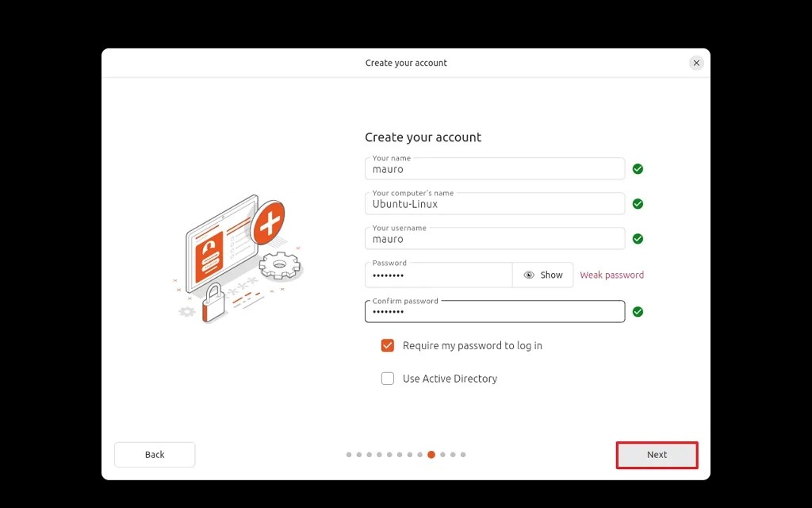Select the Password input field
Viewport: 812px width, 508px height.
[439, 275]
